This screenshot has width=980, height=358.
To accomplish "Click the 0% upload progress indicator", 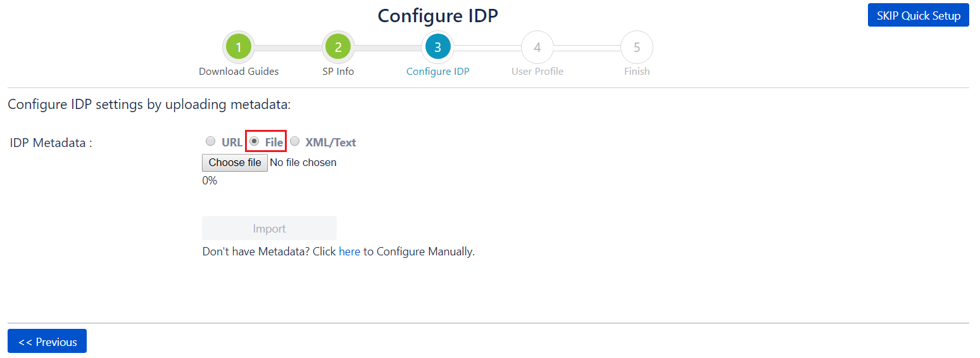I will coord(210,181).
